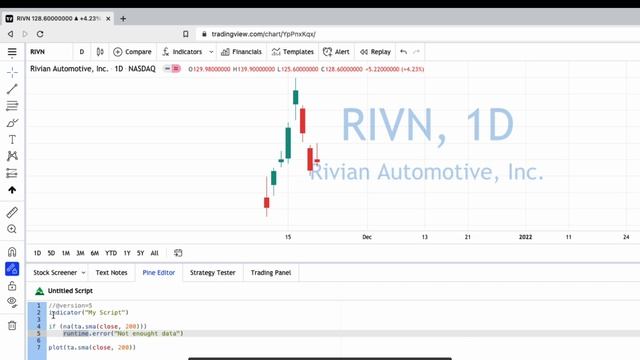Screen dimensions: 640x360
Task: Set chart range to 1Y
Action: 127,253
